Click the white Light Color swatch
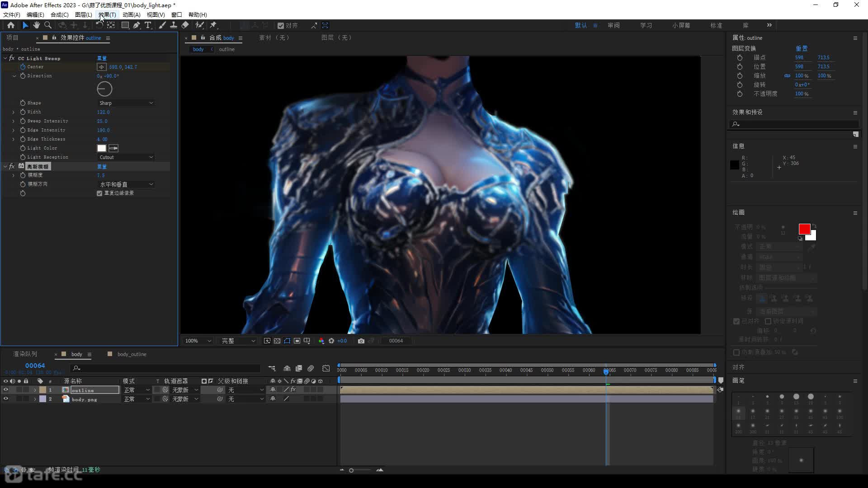Image resolution: width=868 pixels, height=488 pixels. [x=102, y=148]
